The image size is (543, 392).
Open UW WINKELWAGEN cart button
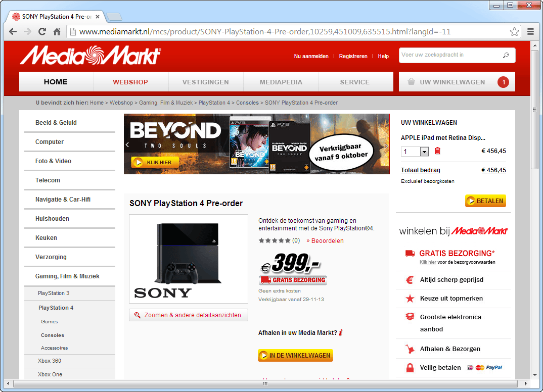(457, 82)
